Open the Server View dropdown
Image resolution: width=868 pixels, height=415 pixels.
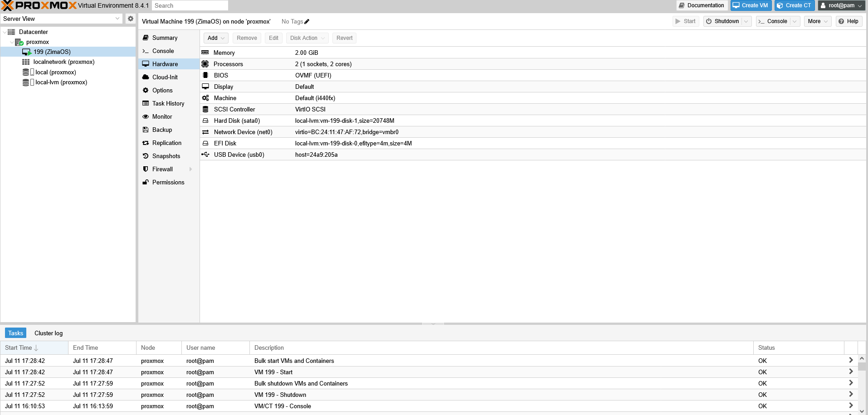pos(117,19)
